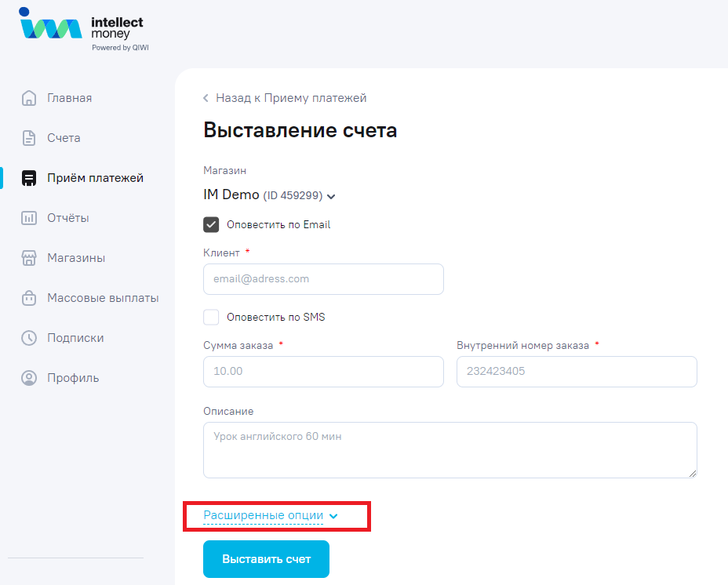
Task: Uncheck the Оповестить по Email checkbox
Action: [x=211, y=225]
